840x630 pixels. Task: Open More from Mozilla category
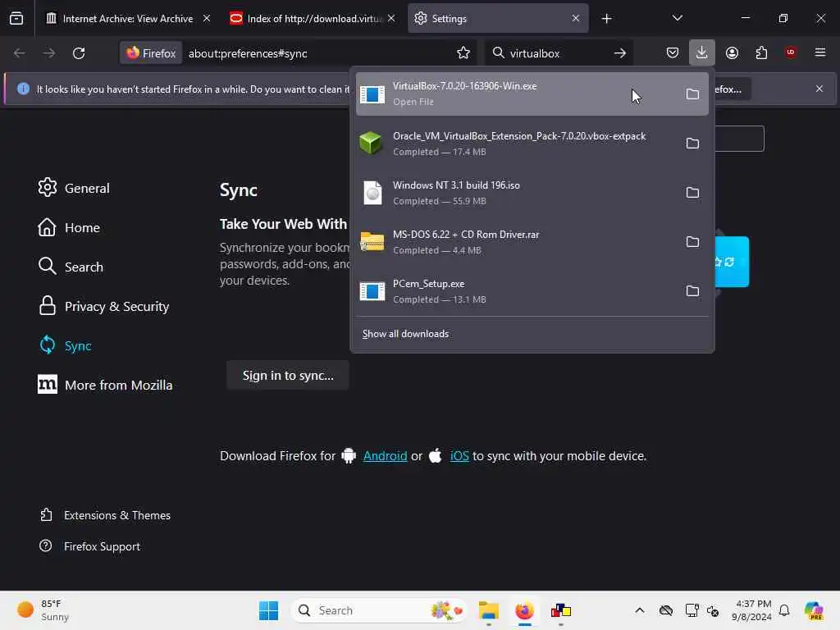pyautogui.click(x=105, y=386)
